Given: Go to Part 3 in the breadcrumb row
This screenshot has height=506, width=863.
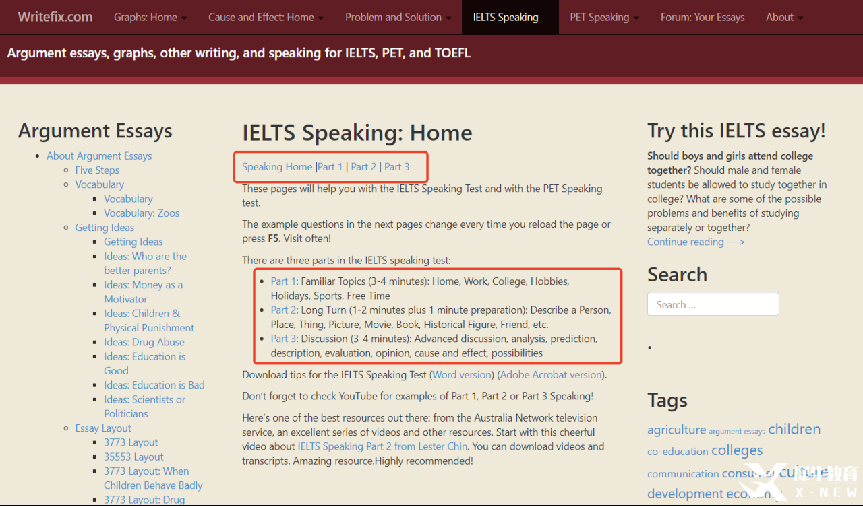Looking at the screenshot, I should [x=397, y=166].
